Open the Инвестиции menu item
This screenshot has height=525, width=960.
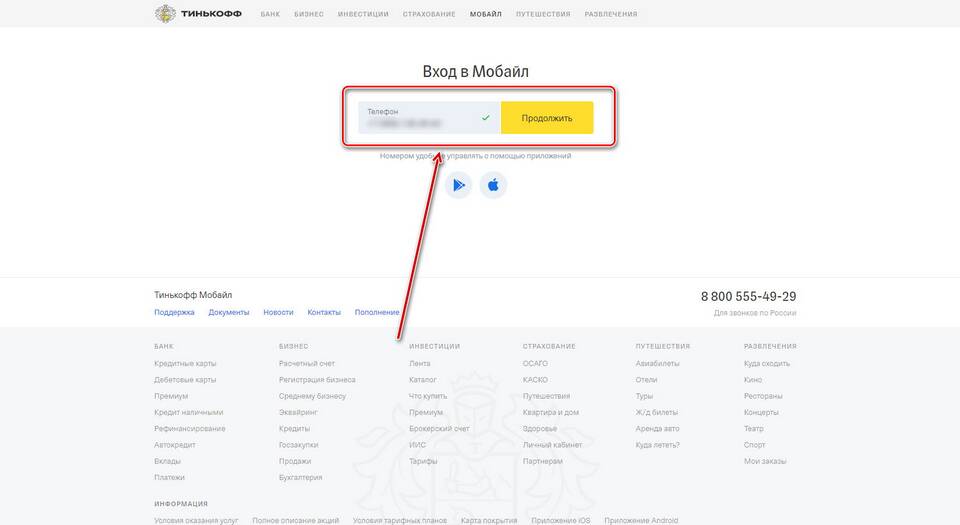point(363,15)
